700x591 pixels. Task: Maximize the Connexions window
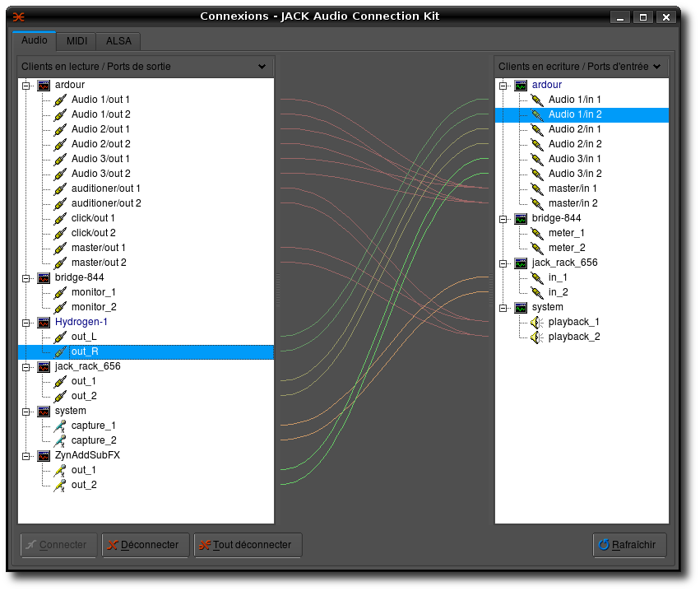point(643,17)
